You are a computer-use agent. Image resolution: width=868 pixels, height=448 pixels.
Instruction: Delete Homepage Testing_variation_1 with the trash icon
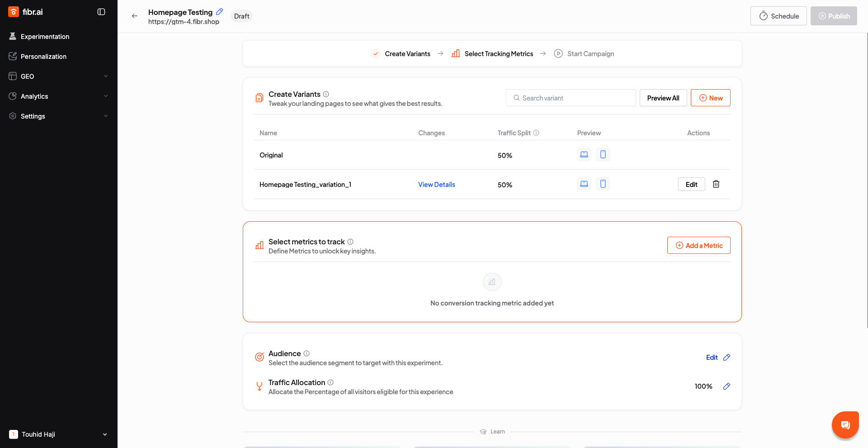(x=716, y=184)
